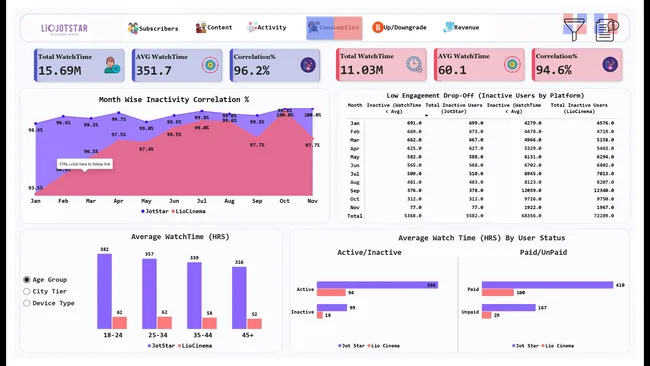Image resolution: width=650 pixels, height=366 pixels.
Task: Click the 11.03M Total WatchTime value
Action: 361,70
